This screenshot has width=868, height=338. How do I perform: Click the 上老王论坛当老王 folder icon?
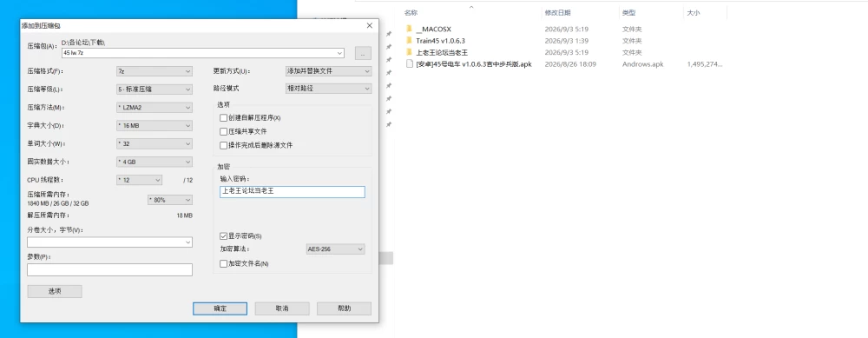click(409, 52)
